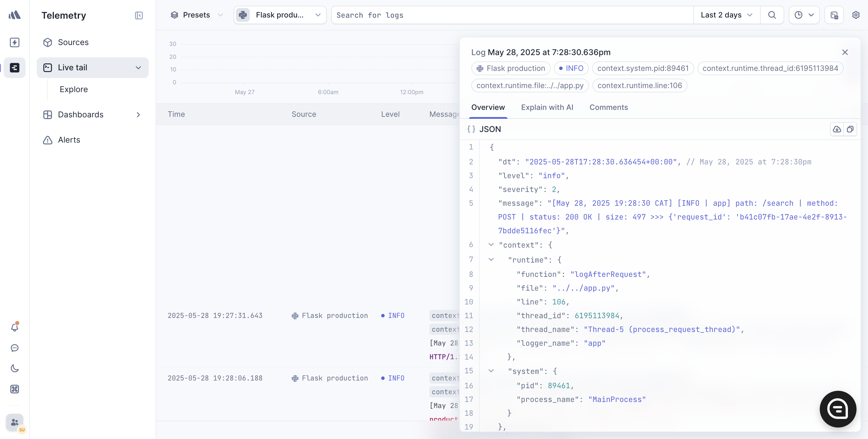Open the Last 2 days time range

coord(727,15)
